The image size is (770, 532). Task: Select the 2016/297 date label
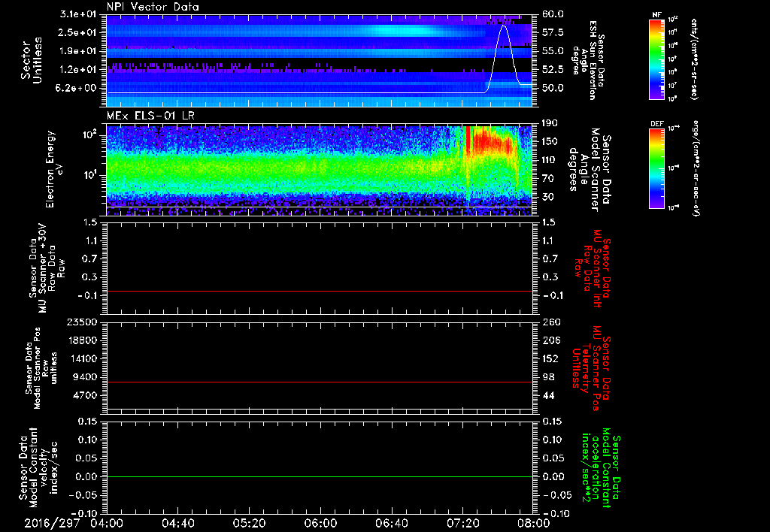click(51, 523)
